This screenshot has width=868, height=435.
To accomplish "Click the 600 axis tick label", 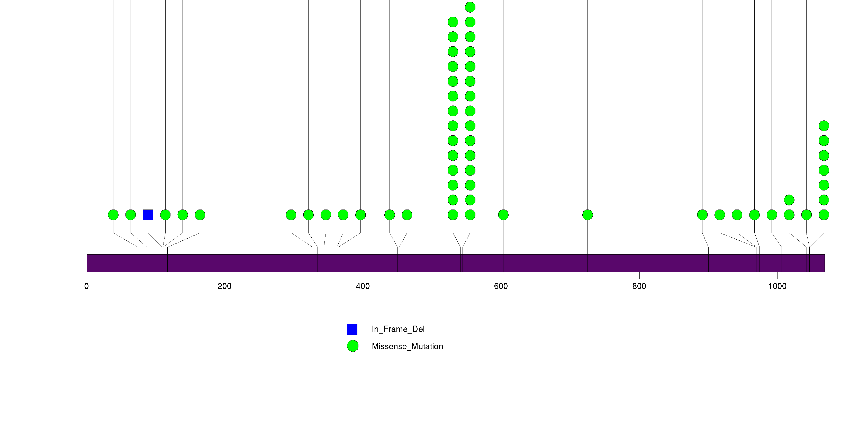I will (x=501, y=286).
